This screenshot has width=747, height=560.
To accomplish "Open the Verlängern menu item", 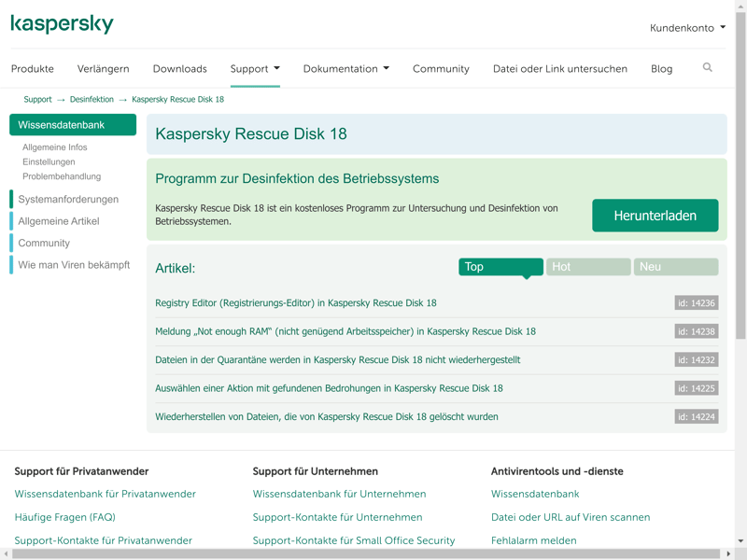I will tap(104, 68).
